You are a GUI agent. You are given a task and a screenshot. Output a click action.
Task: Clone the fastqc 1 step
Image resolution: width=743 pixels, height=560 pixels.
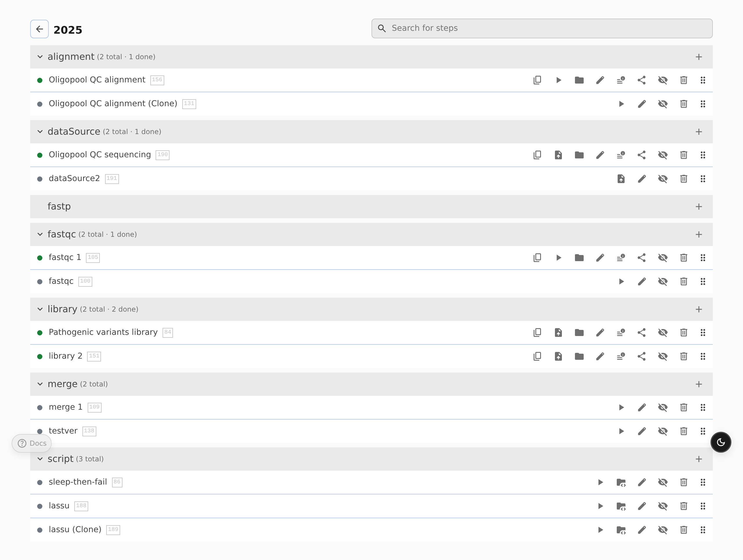pyautogui.click(x=537, y=257)
